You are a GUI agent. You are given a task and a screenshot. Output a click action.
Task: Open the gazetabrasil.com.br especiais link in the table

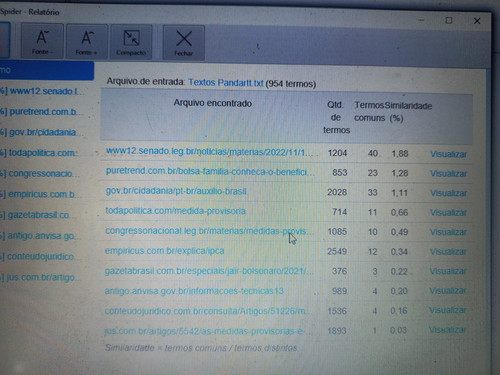tap(209, 271)
